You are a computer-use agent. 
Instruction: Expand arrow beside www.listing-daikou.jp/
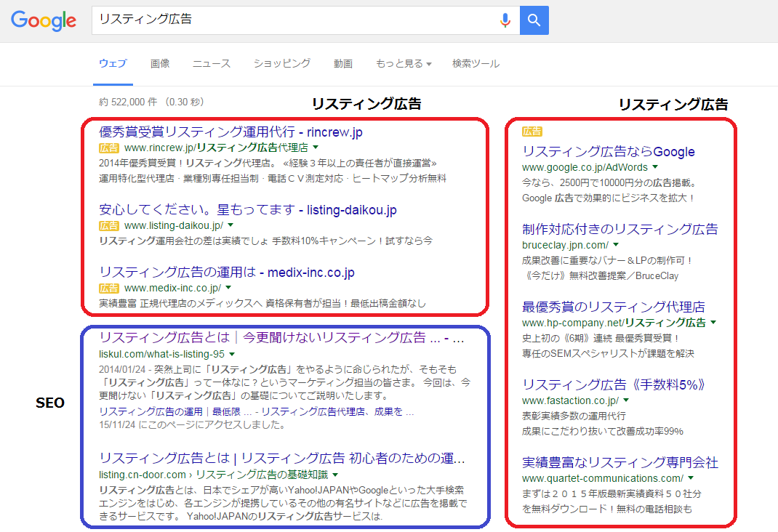230,225
